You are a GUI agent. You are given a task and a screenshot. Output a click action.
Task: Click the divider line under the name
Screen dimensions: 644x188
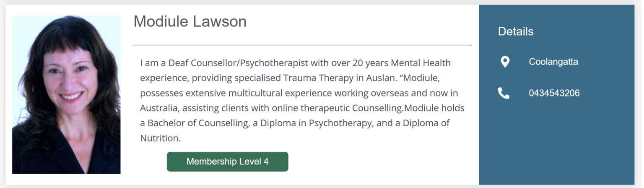pyautogui.click(x=303, y=45)
